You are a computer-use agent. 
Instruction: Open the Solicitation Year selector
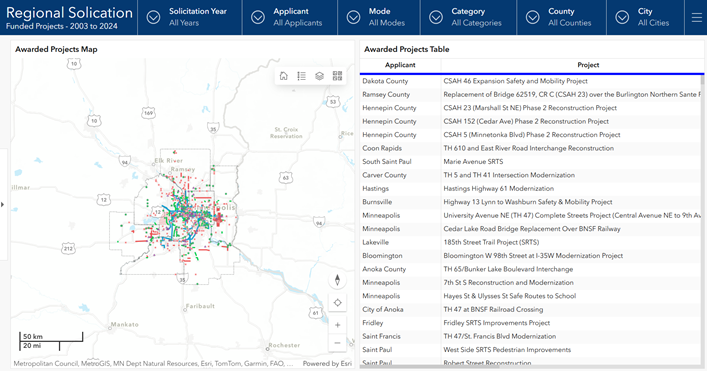tap(190, 18)
